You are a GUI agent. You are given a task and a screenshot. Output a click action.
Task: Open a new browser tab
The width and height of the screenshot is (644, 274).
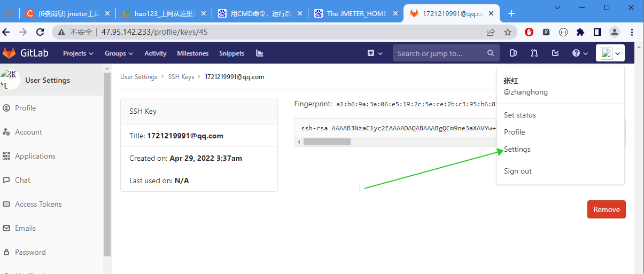point(511,13)
